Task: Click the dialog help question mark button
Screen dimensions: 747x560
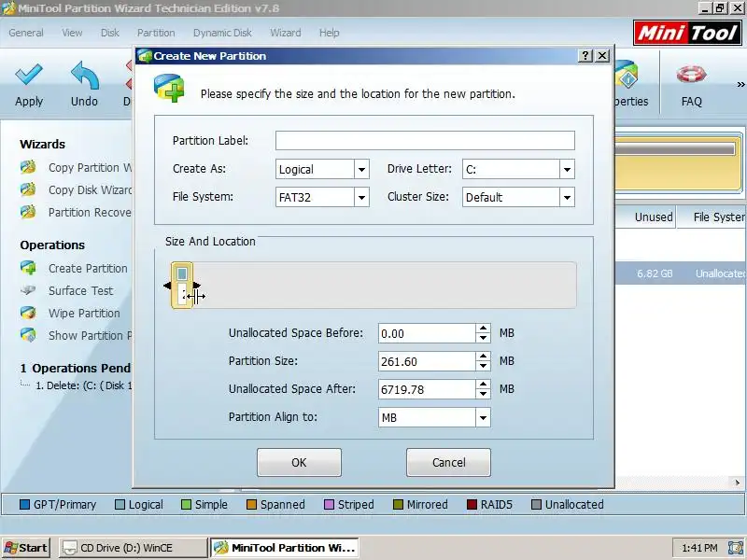Action: 585,56
